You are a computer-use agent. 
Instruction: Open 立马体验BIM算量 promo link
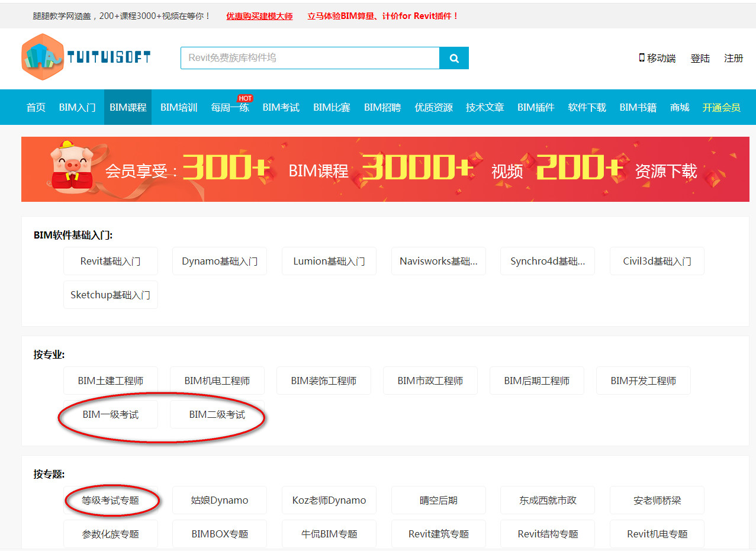(x=383, y=16)
